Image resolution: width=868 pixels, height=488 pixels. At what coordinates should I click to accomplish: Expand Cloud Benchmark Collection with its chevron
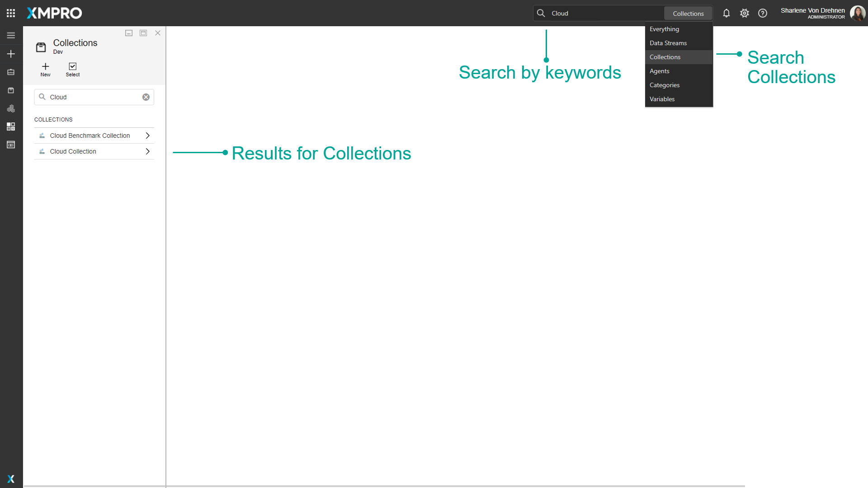point(148,135)
